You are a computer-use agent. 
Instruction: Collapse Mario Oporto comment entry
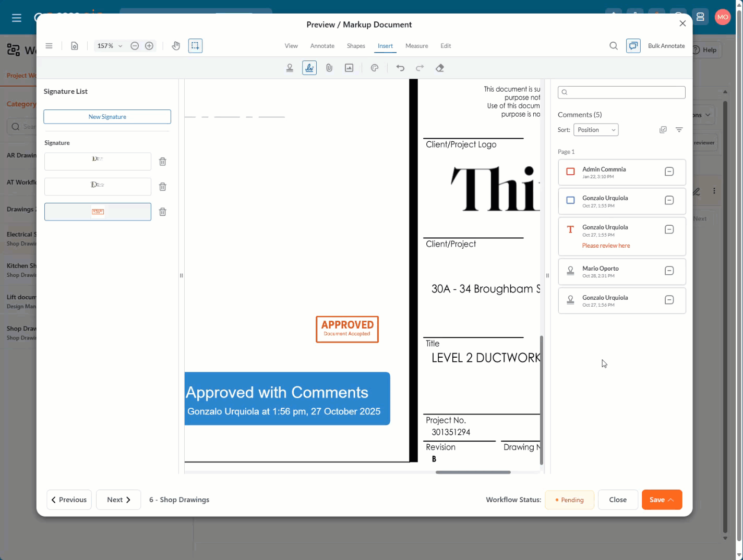pyautogui.click(x=669, y=271)
